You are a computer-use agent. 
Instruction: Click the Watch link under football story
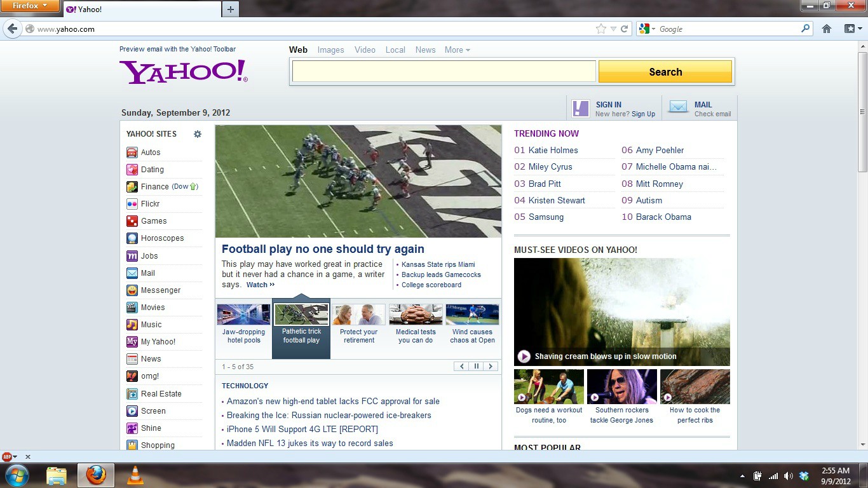261,285
